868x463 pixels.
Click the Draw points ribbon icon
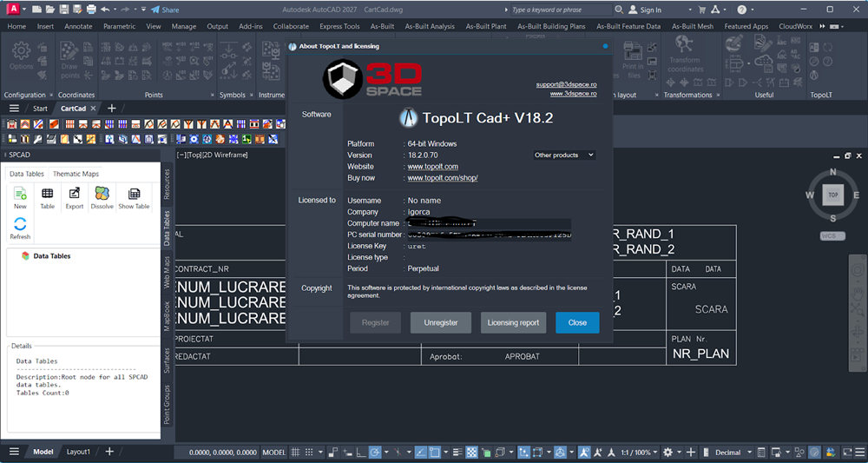coord(69,51)
